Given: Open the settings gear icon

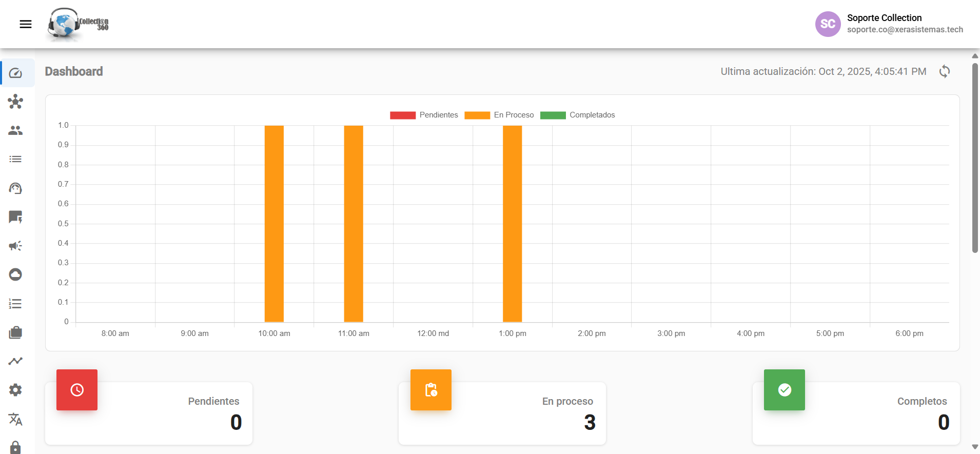Looking at the screenshot, I should [x=15, y=390].
